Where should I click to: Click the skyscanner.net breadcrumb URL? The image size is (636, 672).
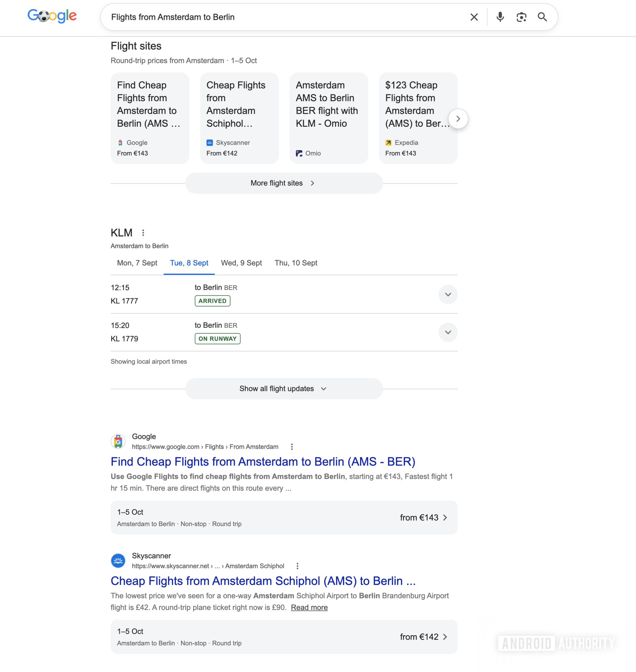[x=208, y=566]
